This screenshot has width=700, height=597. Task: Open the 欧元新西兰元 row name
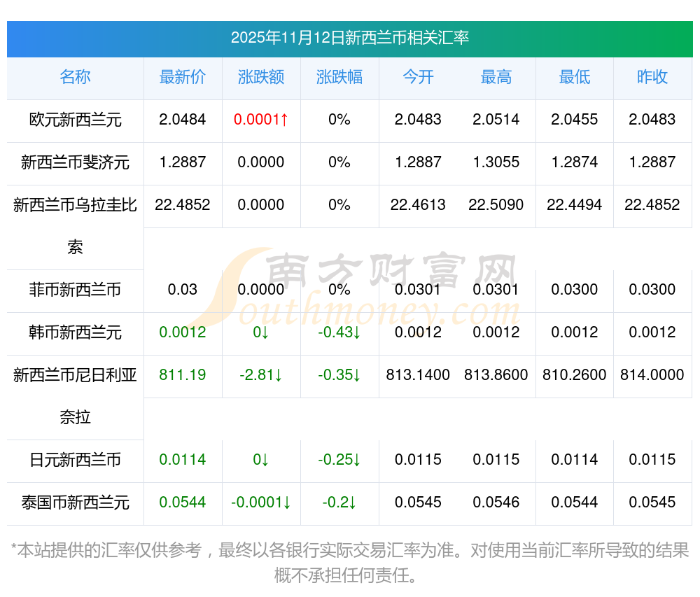click(x=75, y=120)
